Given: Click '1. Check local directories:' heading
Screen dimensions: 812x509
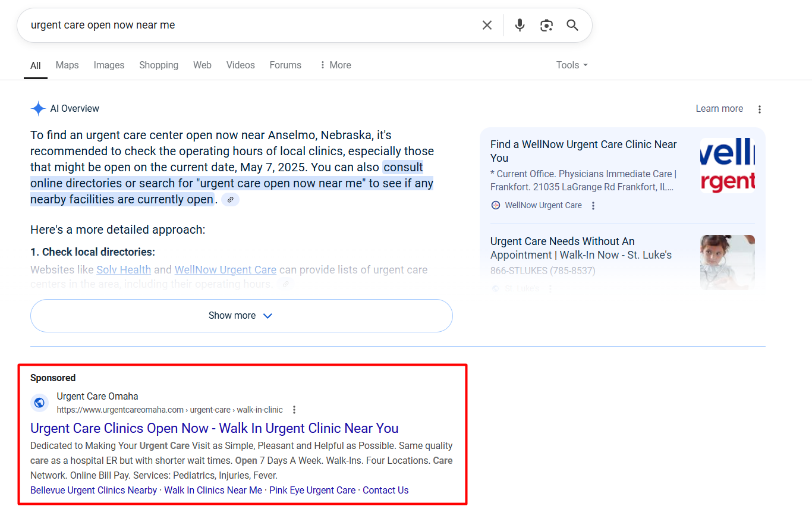Looking at the screenshot, I should pos(93,252).
